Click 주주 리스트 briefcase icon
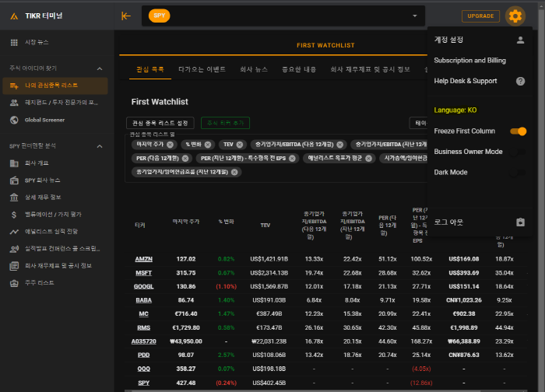The image size is (545, 392). 14,283
